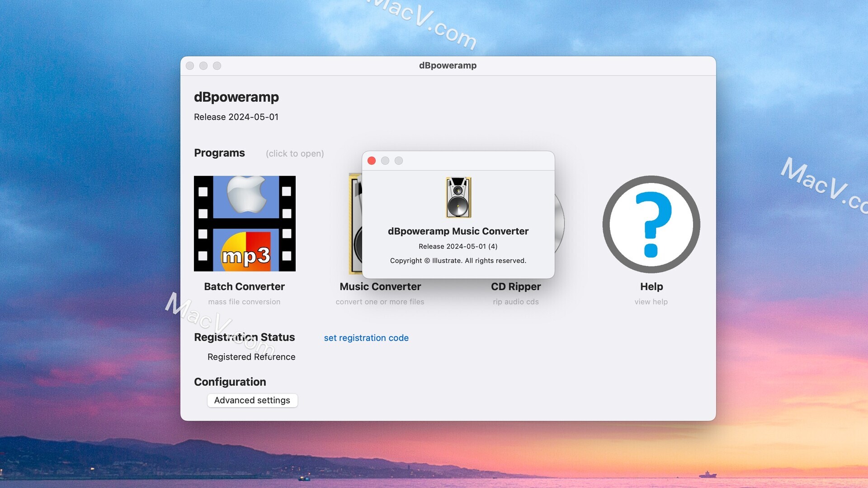Click the partially hidden Music Converter speaker icon

[x=355, y=224]
